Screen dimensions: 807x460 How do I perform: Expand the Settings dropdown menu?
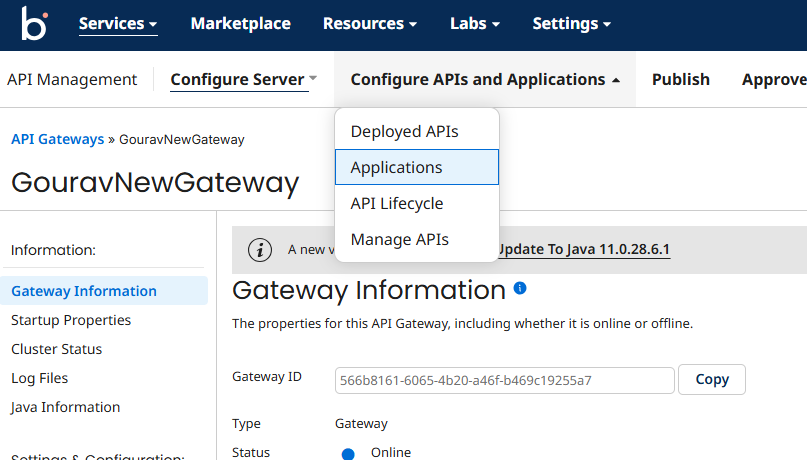571,24
